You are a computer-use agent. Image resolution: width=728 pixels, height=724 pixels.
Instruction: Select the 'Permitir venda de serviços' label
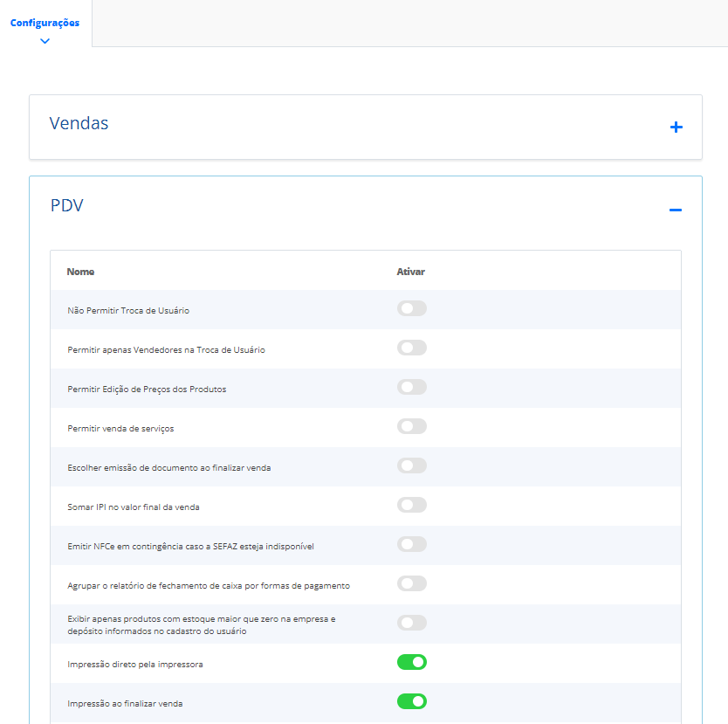pyautogui.click(x=120, y=429)
